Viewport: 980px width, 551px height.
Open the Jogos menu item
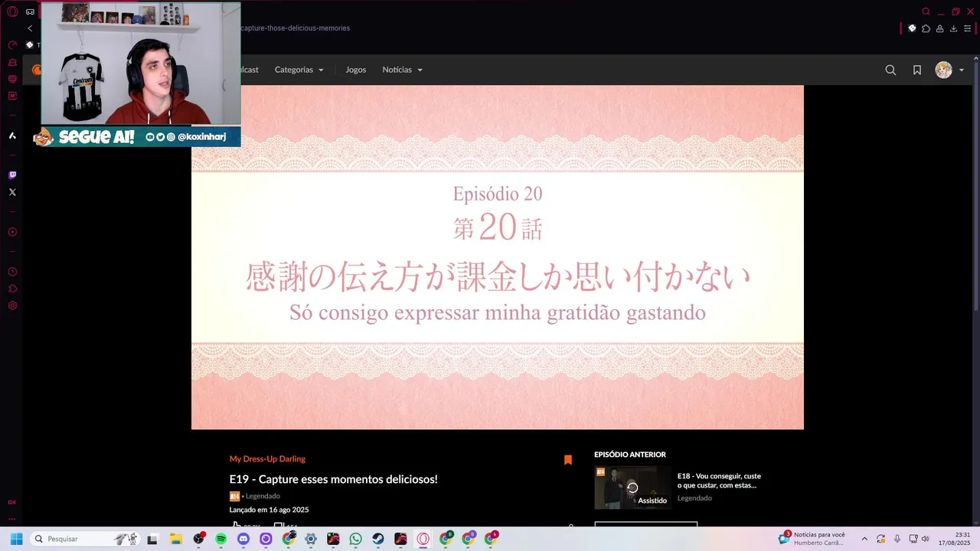tap(355, 70)
